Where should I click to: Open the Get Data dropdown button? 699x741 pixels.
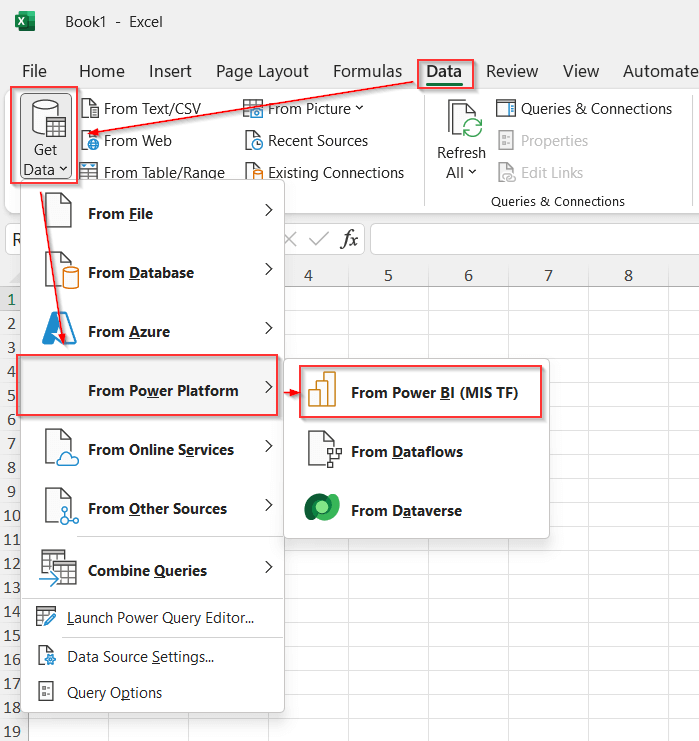[46, 136]
